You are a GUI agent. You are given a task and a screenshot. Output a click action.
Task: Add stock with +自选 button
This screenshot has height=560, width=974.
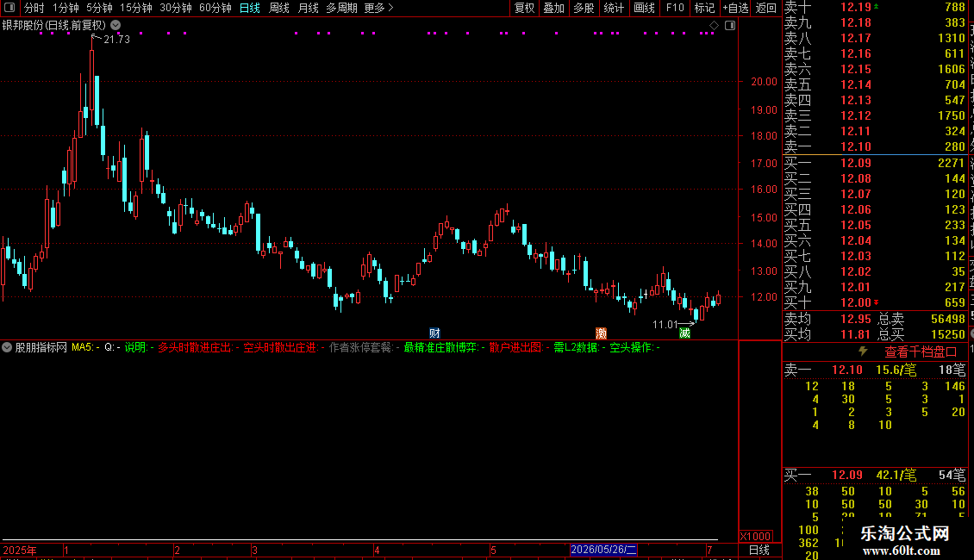coord(735,8)
